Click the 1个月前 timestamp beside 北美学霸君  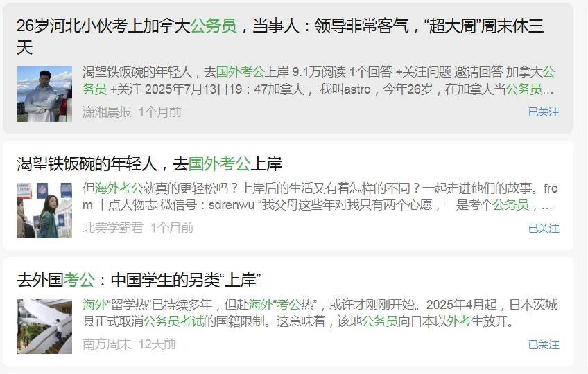[x=172, y=228]
